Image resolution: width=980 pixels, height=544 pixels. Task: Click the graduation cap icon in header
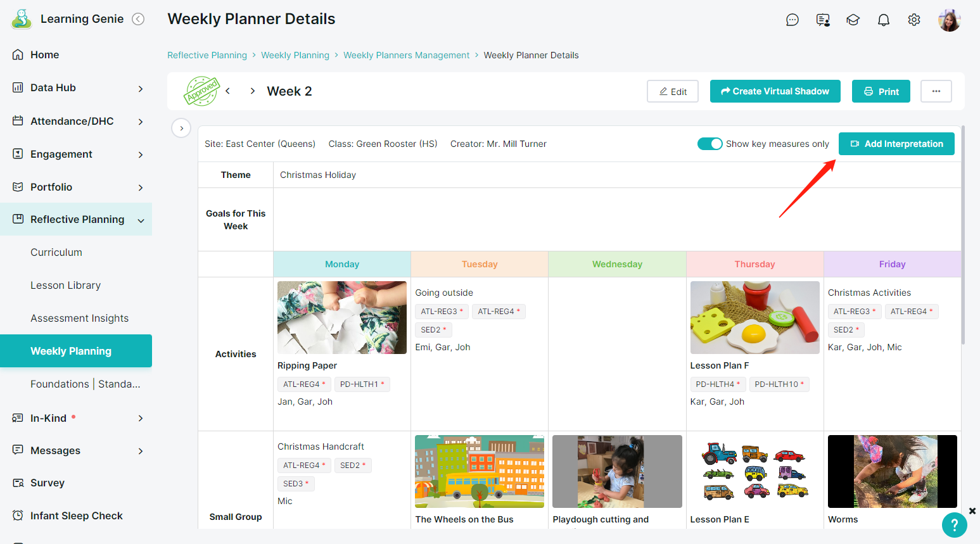[x=853, y=20]
